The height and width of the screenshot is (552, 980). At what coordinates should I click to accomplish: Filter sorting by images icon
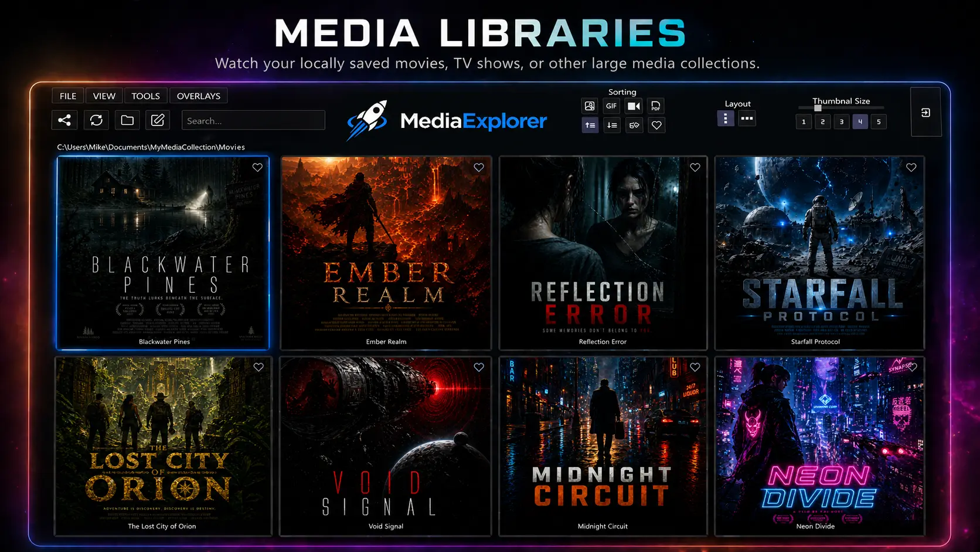(x=590, y=106)
